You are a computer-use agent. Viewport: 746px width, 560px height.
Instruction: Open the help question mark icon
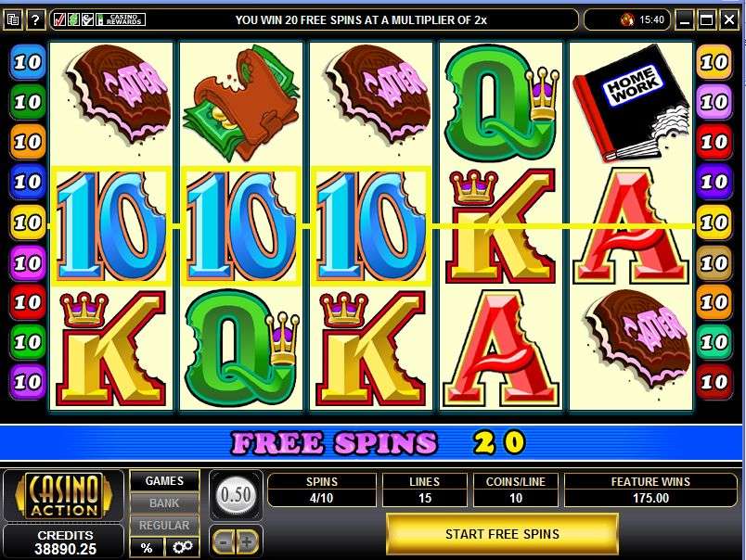[x=35, y=19]
